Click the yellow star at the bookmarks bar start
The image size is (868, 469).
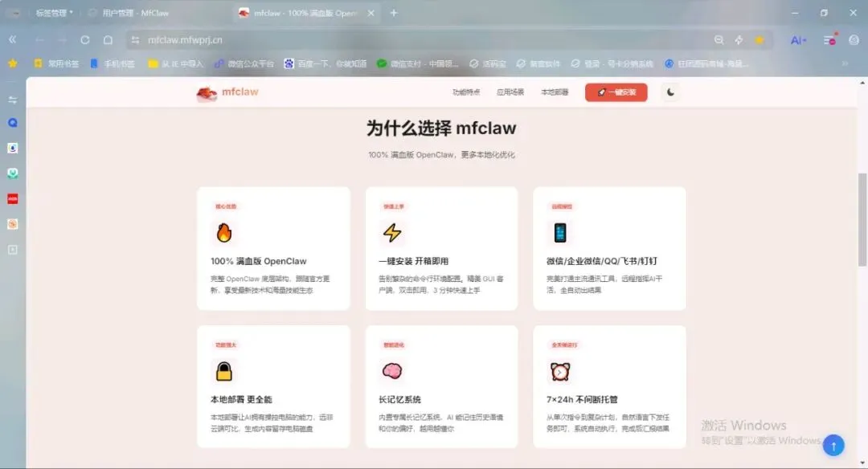[12, 63]
